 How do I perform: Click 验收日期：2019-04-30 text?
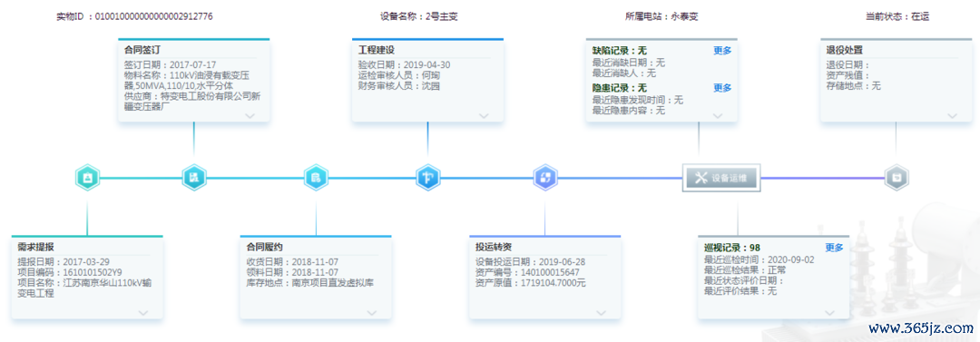click(405, 65)
